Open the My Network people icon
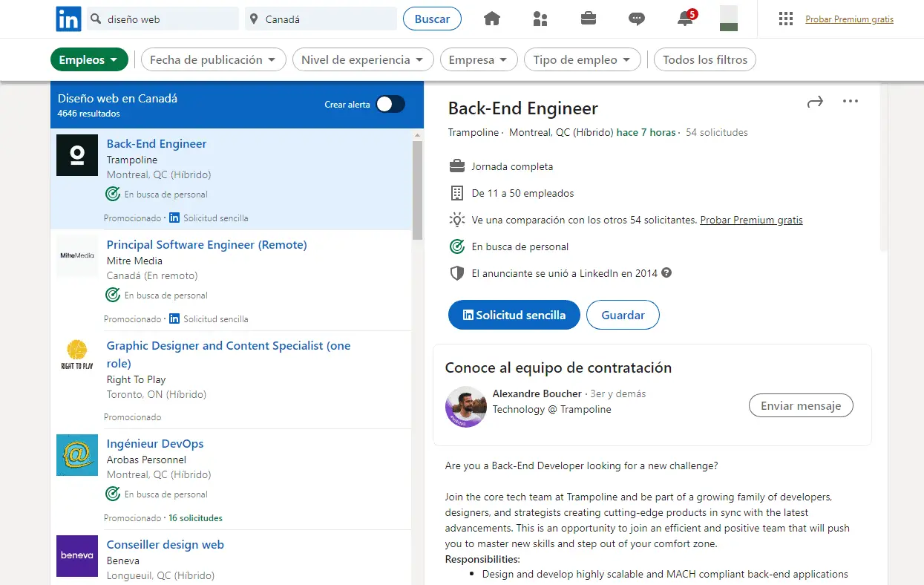The width and height of the screenshot is (924, 585). [540, 19]
